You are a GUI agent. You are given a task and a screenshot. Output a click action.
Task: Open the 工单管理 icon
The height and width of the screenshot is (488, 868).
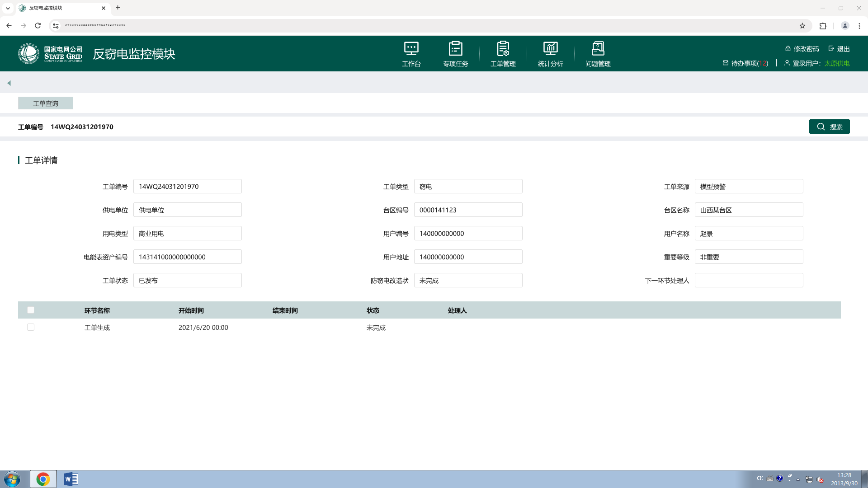pos(503,49)
